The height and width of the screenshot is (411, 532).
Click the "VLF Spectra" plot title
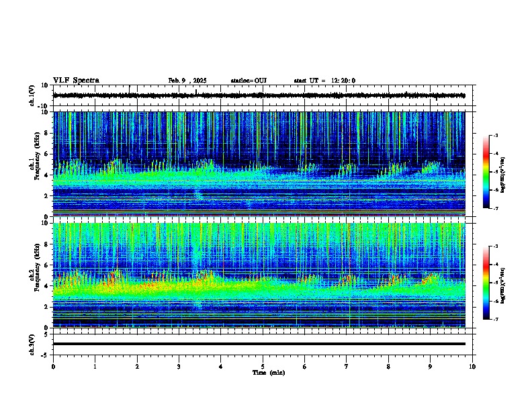[76, 81]
